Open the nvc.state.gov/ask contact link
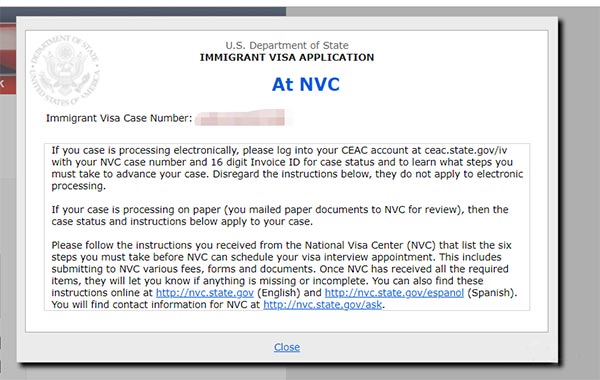 (323, 305)
